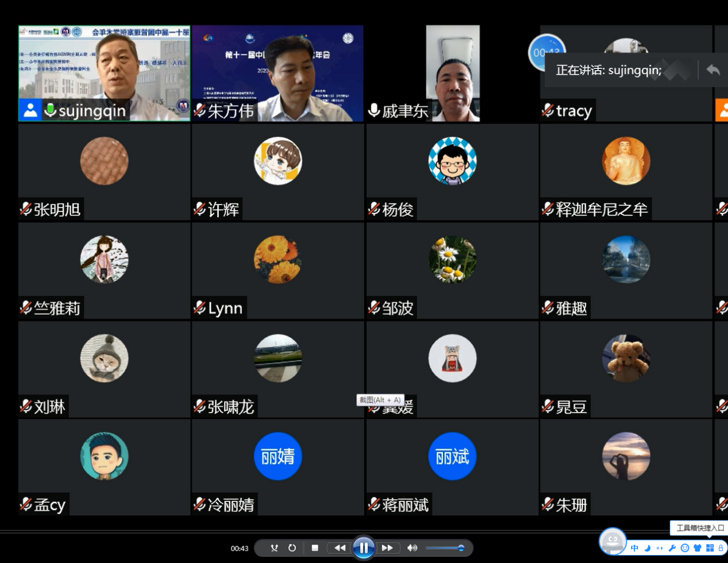This screenshot has height=563, width=728.
Task: Click the IME wrench settings icon
Action: tap(672, 548)
